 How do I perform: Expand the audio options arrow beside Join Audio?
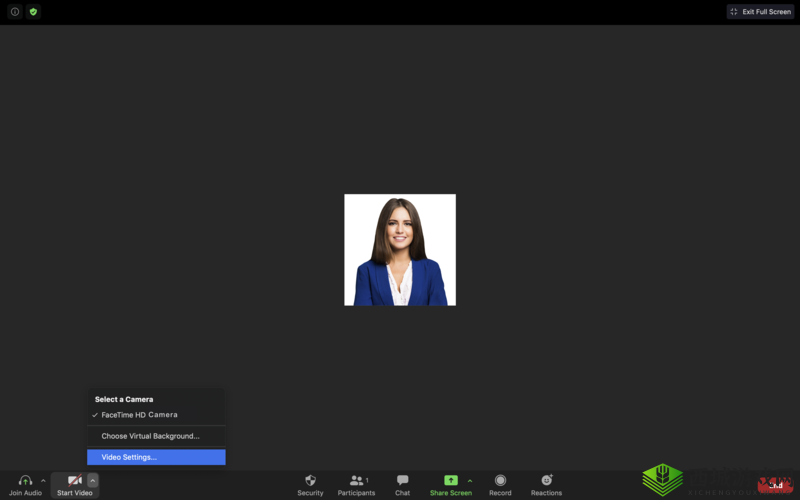[x=43, y=481]
